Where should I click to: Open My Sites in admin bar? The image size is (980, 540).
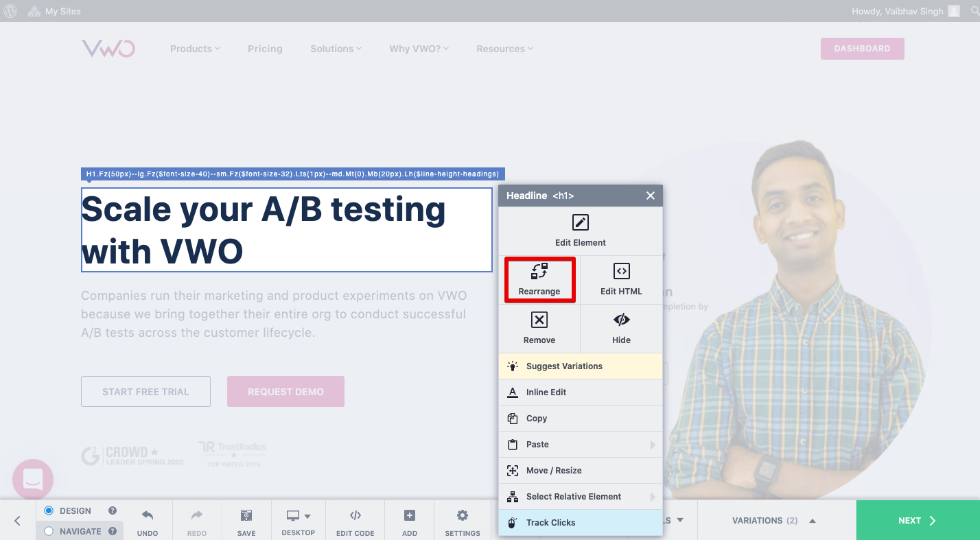point(54,11)
